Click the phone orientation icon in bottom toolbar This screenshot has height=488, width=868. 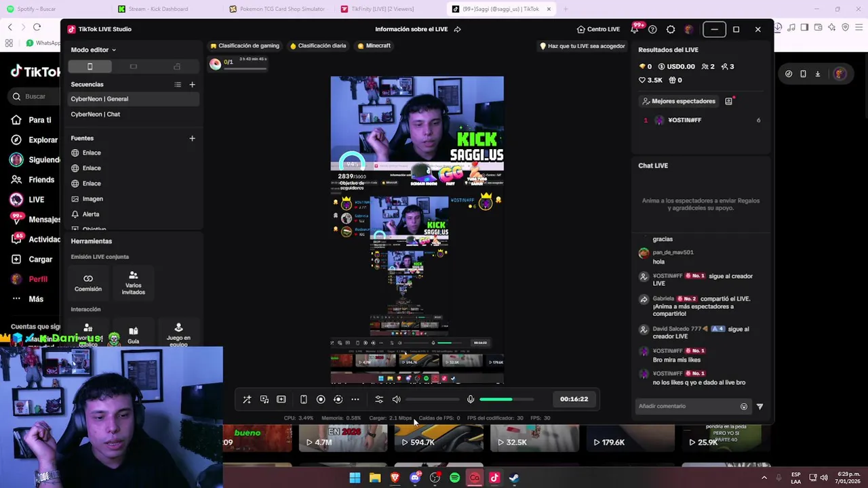[303, 399]
